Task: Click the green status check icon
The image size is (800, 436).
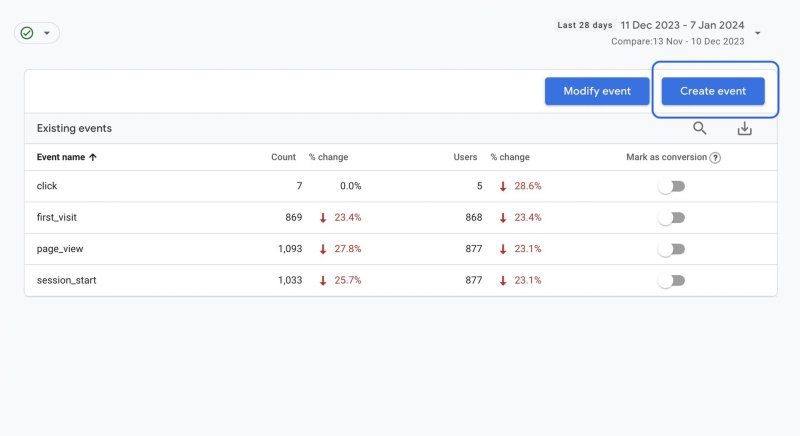Action: 27,33
